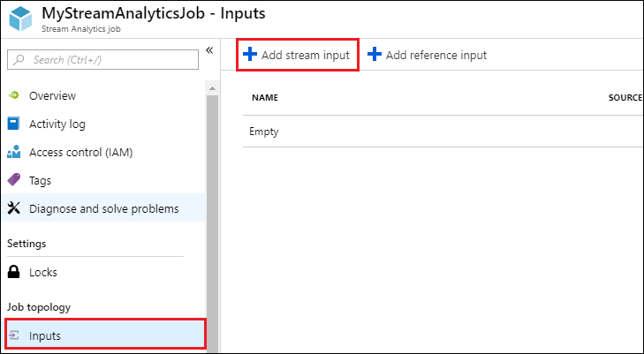Click the MyStreamAnalyticsJob - Inputs title

point(153,13)
